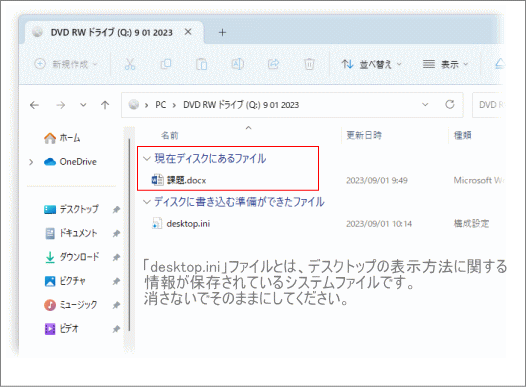Viewport: 526px width, 387px height.
Task: Collapse ディスクに書き込む準備ができたファイル group
Action: (147, 202)
